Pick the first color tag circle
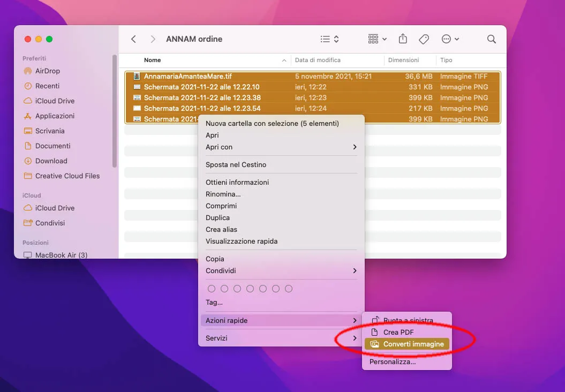 click(x=212, y=289)
